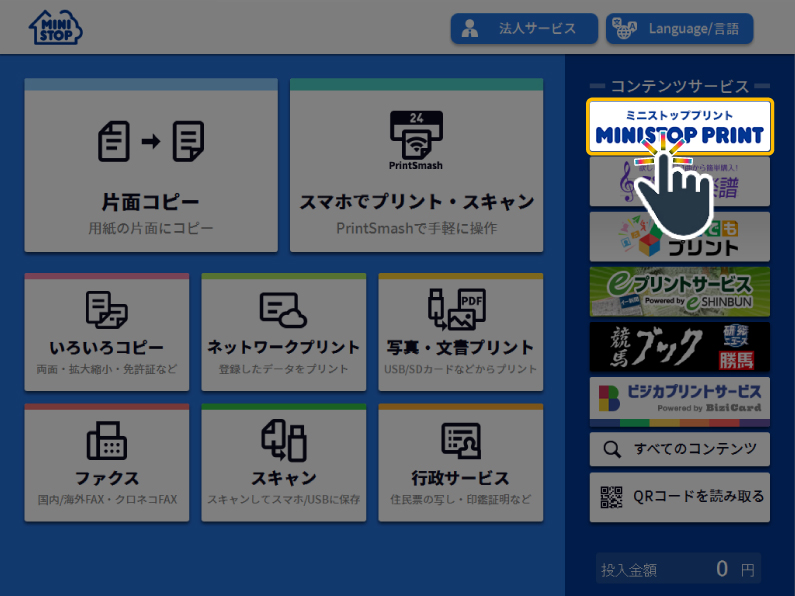Viewport: 795px width, 596px height.
Task: Click the USB PDF photo icon
Action: click(457, 309)
